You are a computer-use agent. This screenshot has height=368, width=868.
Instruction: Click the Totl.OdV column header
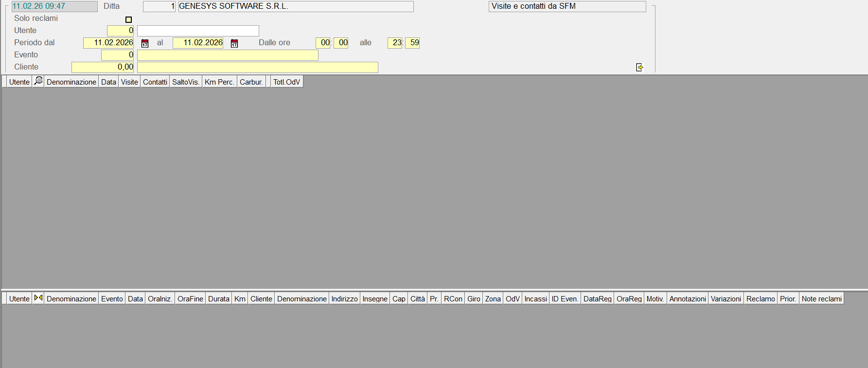click(x=286, y=82)
